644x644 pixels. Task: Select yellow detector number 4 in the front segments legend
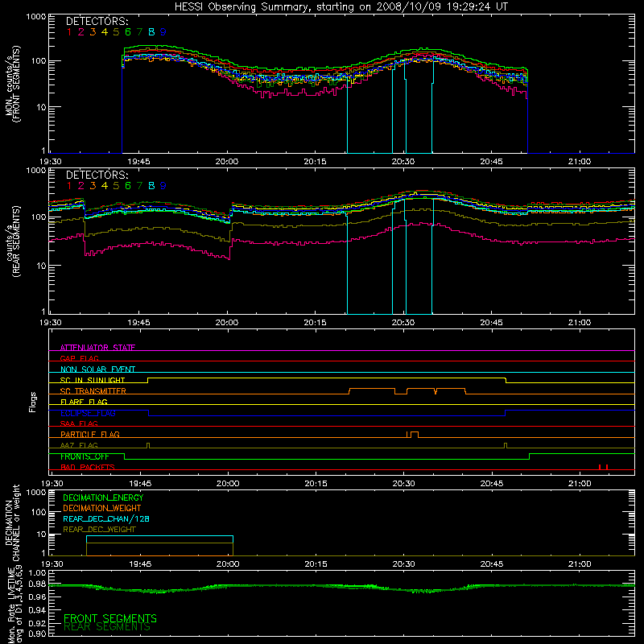click(x=105, y=32)
